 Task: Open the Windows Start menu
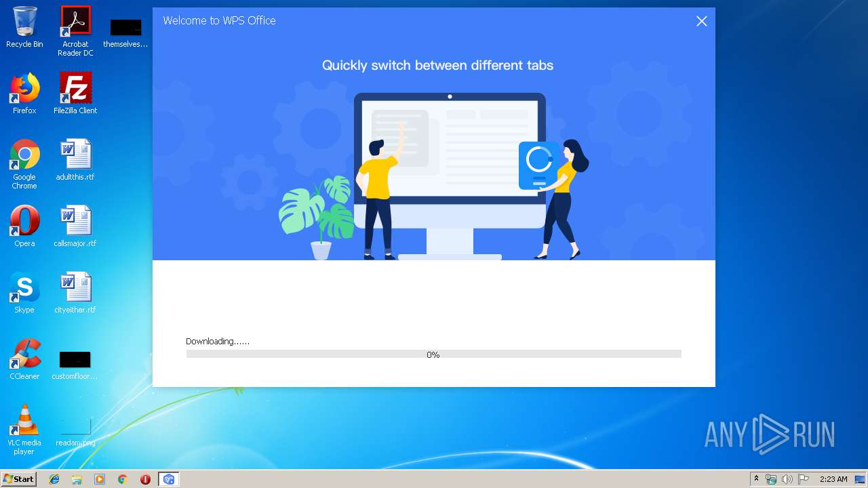click(18, 479)
